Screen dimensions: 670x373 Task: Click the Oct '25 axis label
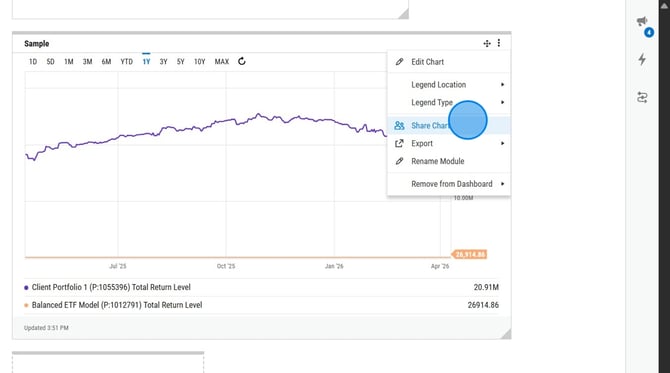point(226,266)
